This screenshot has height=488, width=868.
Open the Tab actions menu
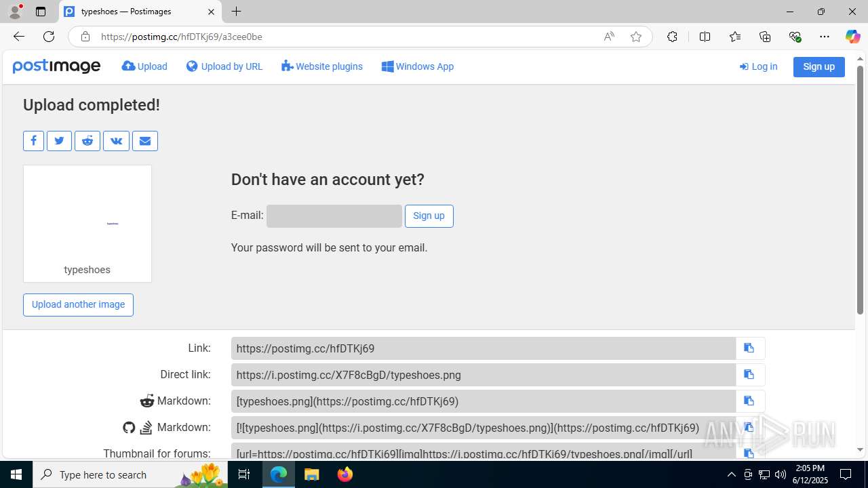[41, 12]
